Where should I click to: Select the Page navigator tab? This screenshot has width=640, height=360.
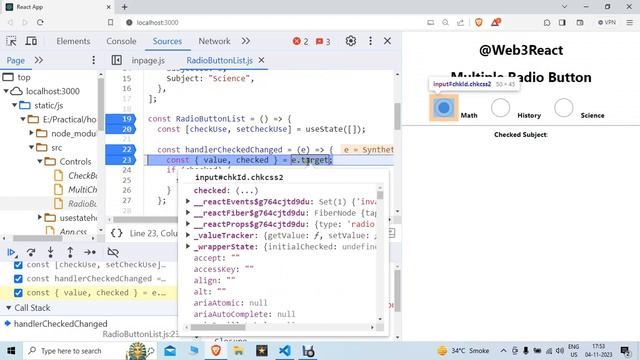[16, 60]
